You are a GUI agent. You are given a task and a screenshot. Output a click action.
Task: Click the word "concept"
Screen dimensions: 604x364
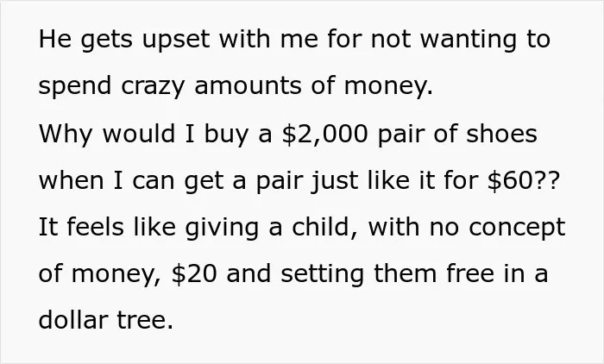[x=517, y=228]
